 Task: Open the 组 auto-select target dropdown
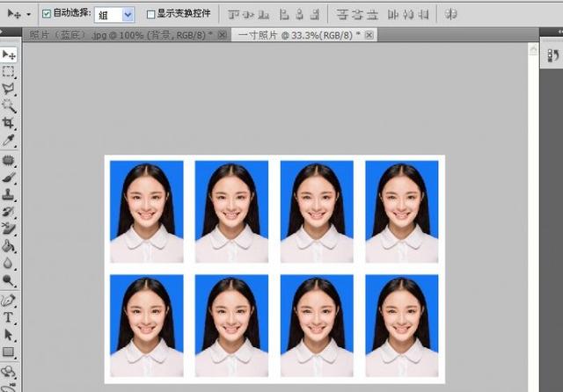(x=128, y=15)
